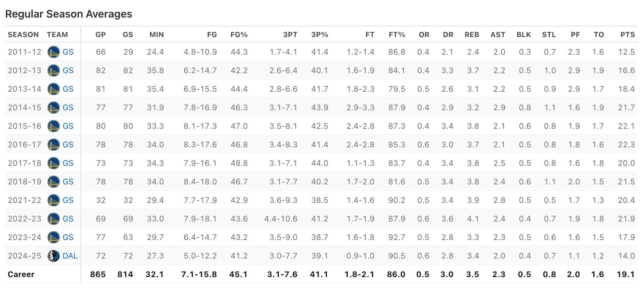Click the Warriors logo in the 2016-17 row
This screenshot has height=288, width=644.
click(x=54, y=145)
